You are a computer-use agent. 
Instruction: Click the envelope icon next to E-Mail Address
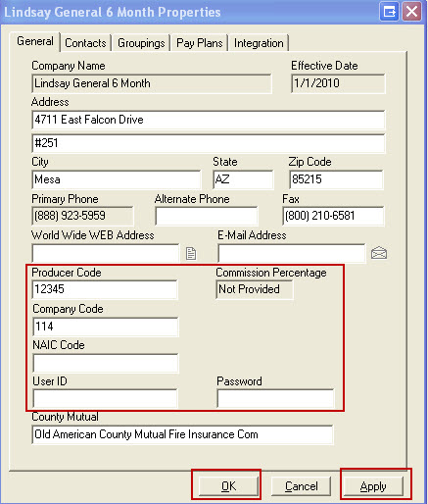[x=379, y=253]
